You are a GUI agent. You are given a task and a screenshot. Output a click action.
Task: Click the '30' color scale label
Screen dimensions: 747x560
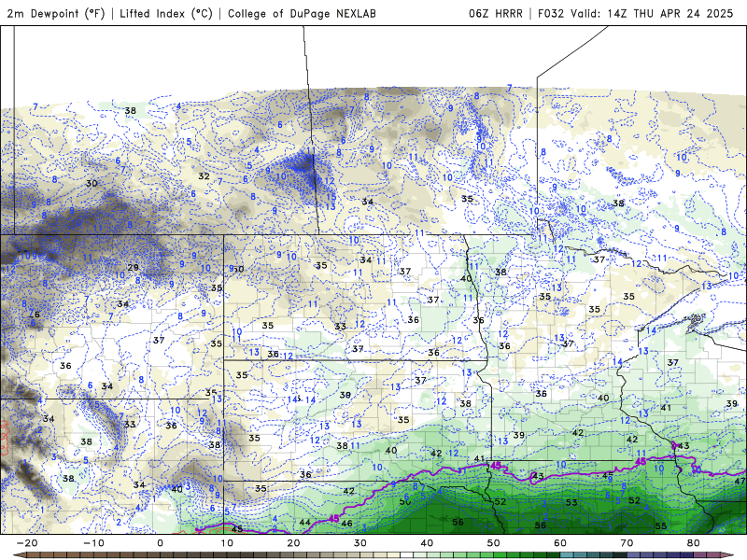tap(360, 543)
